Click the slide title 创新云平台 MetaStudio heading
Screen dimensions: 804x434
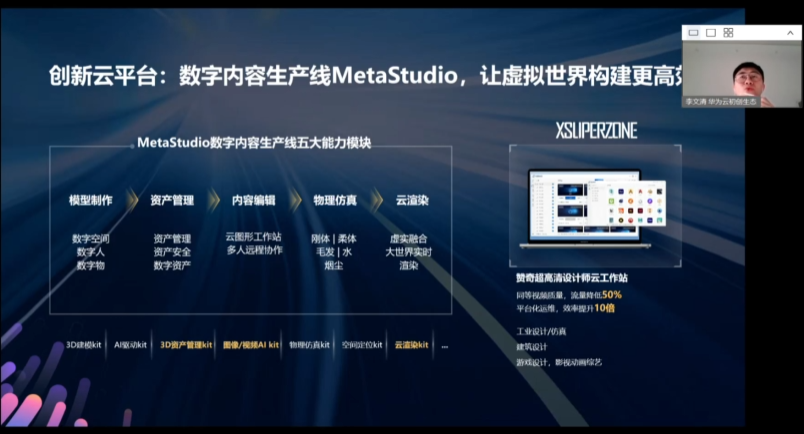[366, 76]
